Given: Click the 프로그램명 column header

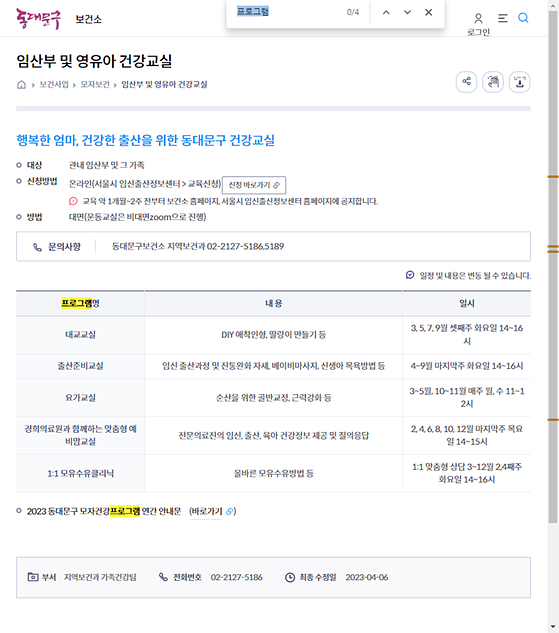Looking at the screenshot, I should [x=80, y=303].
